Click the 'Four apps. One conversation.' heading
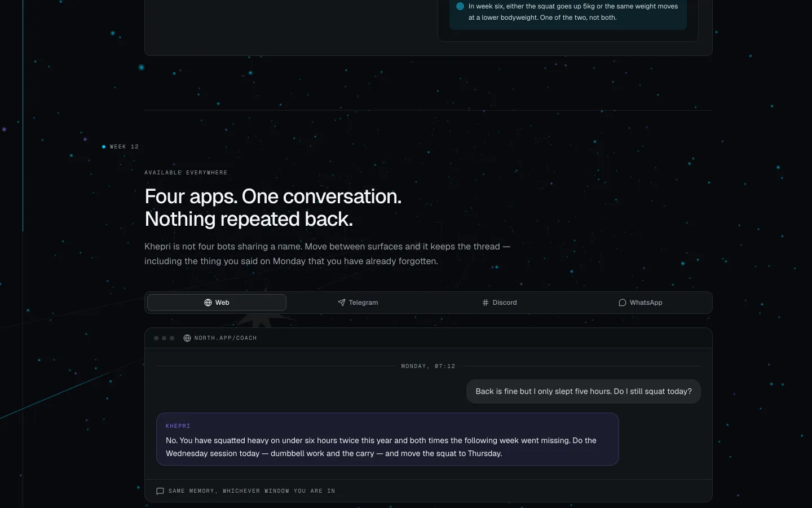Viewport: 812px width, 508px height. point(273,208)
